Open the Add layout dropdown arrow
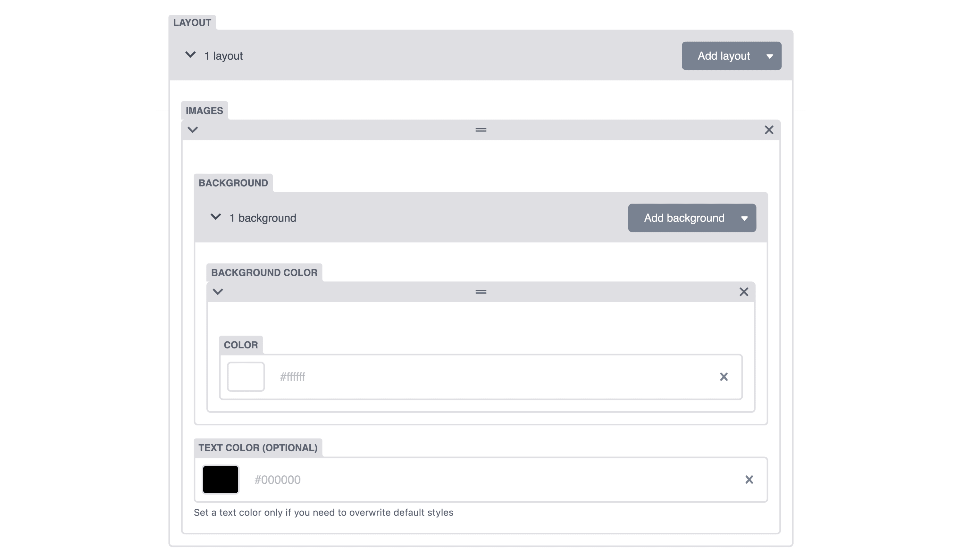This screenshot has height=560, width=962. pos(770,56)
